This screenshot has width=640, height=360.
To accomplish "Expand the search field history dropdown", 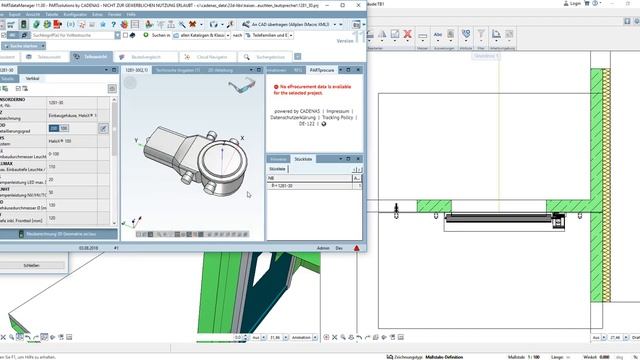I will point(118,36).
